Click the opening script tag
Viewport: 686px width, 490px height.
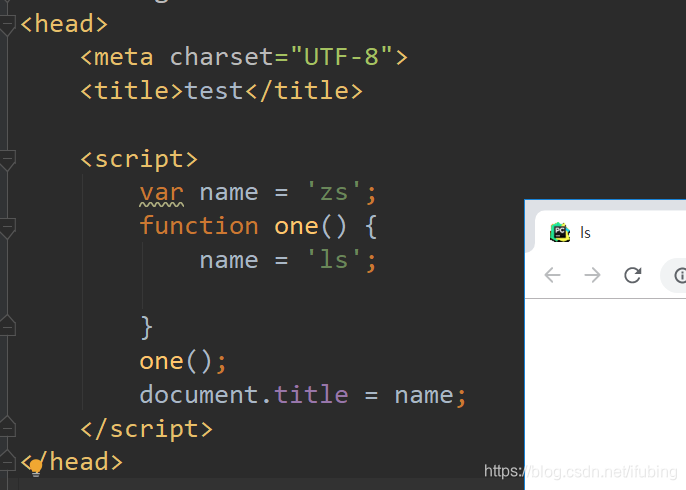point(139,159)
